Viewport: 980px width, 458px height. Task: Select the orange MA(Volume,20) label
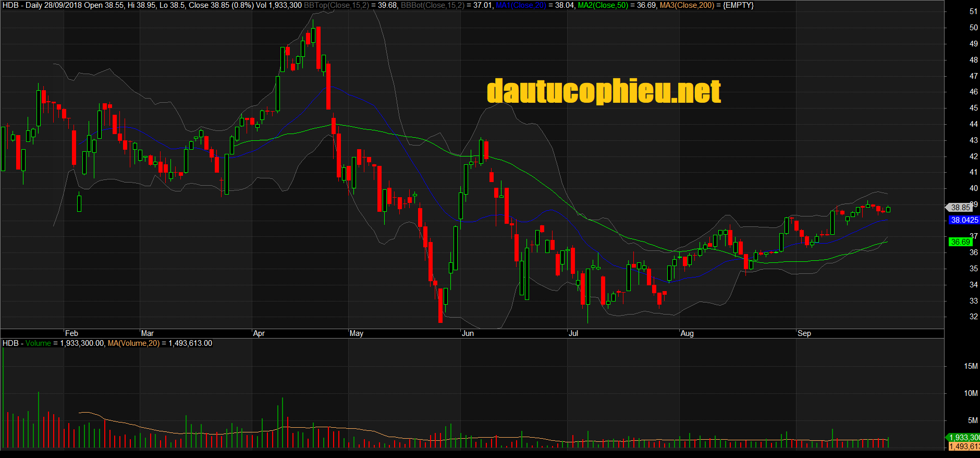133,343
